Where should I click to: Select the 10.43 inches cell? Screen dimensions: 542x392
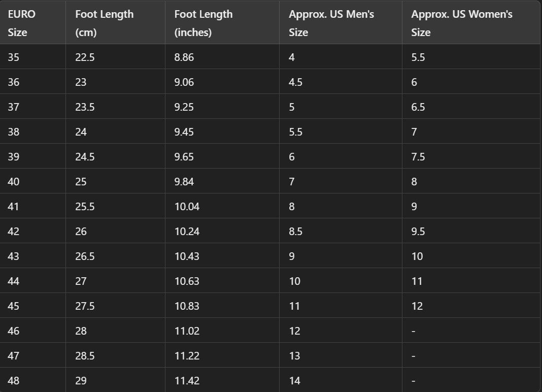pyautogui.click(x=187, y=256)
